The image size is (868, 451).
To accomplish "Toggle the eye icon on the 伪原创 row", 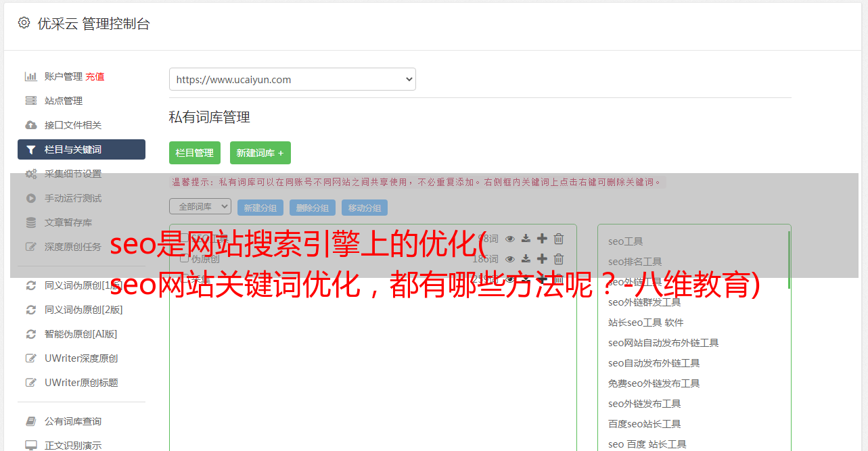I will [510, 259].
